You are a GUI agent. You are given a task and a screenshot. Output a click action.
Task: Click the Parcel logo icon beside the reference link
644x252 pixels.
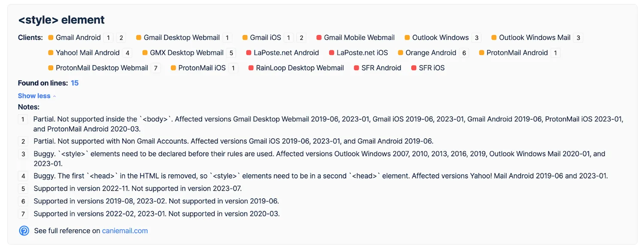pyautogui.click(x=24, y=231)
